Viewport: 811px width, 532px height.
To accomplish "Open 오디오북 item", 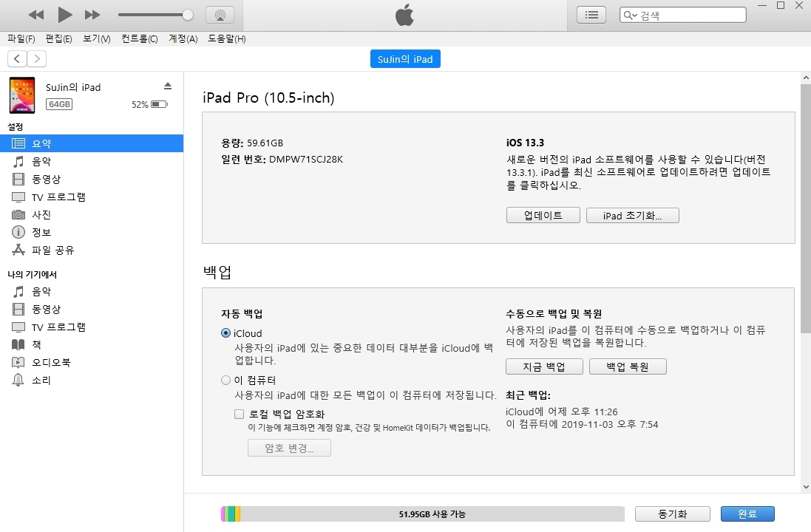I will coord(92,362).
